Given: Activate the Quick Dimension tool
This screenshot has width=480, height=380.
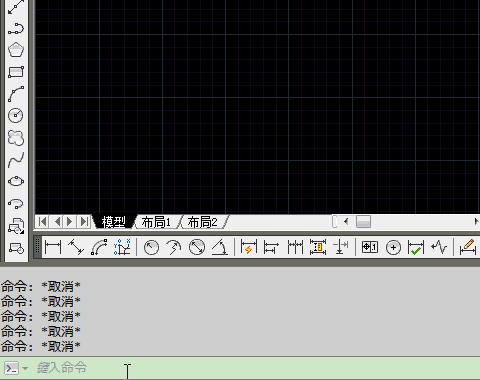Looking at the screenshot, I should 249,248.
